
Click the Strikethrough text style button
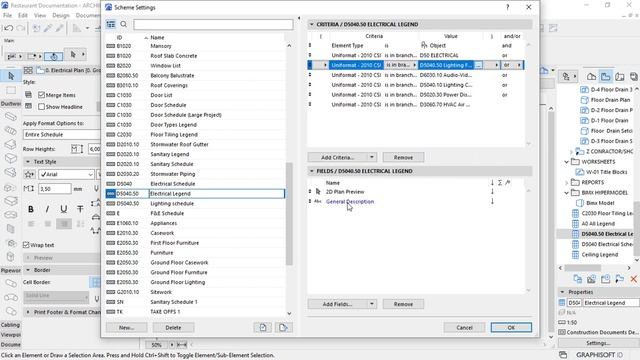click(x=80, y=209)
